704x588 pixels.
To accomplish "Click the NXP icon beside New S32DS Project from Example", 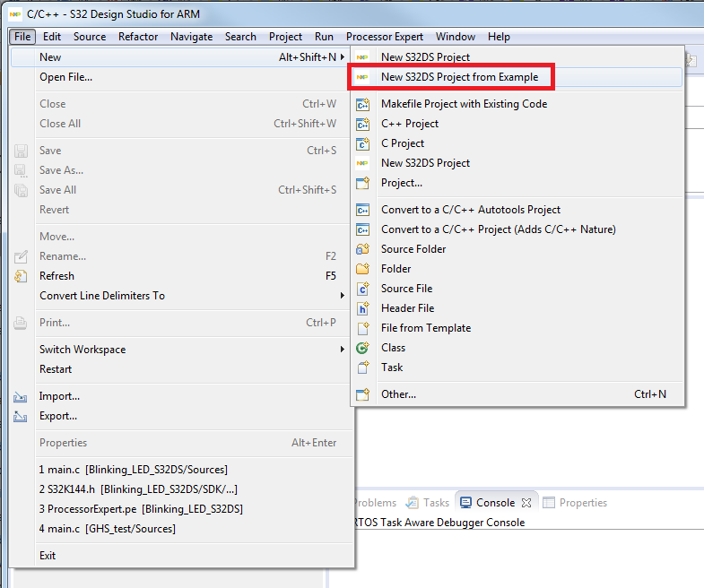I will [x=362, y=77].
